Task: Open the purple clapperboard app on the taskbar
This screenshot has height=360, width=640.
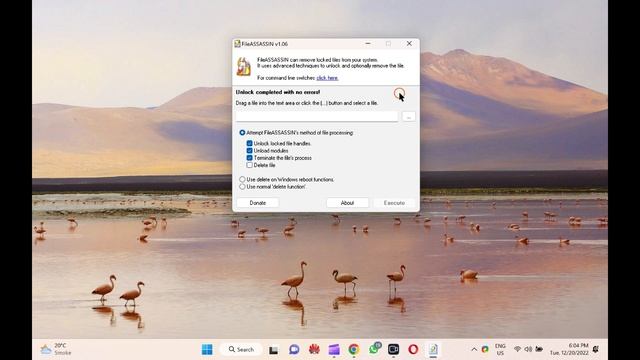Action: coord(334,349)
